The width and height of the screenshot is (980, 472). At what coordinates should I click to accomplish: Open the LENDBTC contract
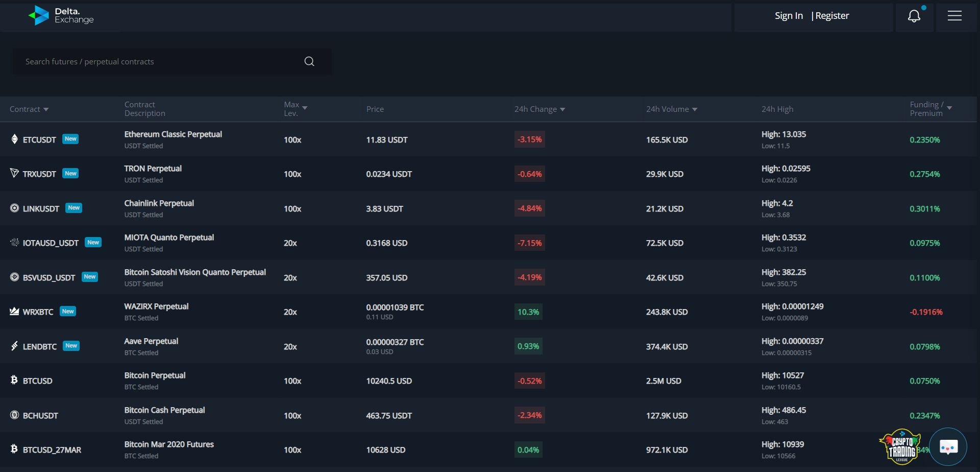40,346
